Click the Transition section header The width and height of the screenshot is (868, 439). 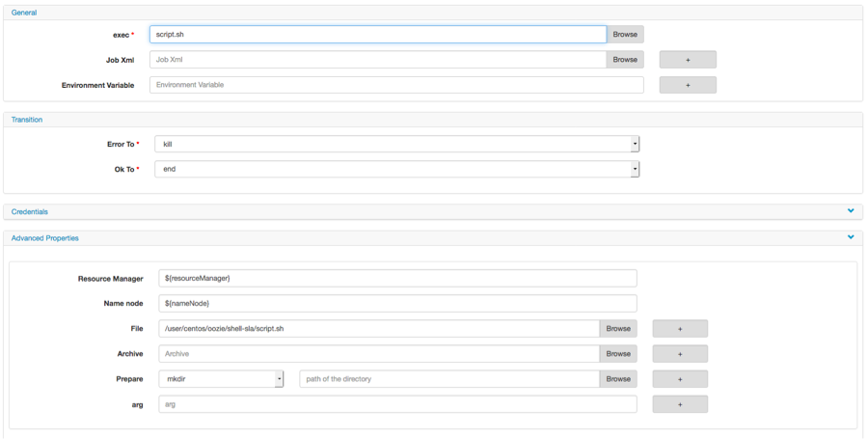point(27,120)
